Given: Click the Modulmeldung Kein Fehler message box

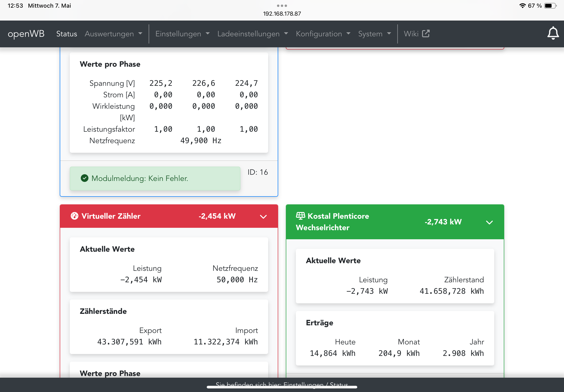Looking at the screenshot, I should pyautogui.click(x=155, y=179).
